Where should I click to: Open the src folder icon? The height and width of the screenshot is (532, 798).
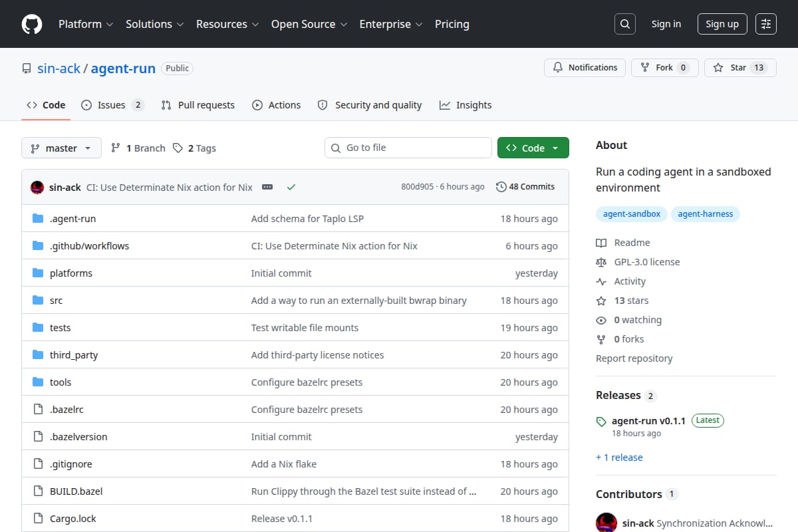(x=38, y=301)
